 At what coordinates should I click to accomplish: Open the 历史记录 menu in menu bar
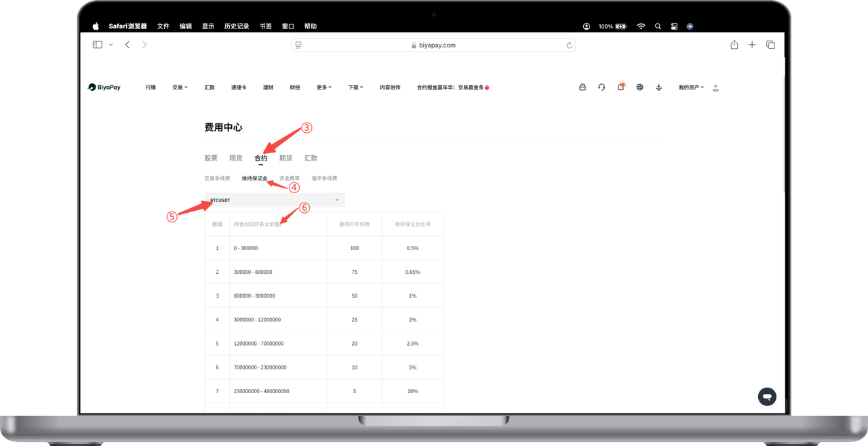pos(237,26)
